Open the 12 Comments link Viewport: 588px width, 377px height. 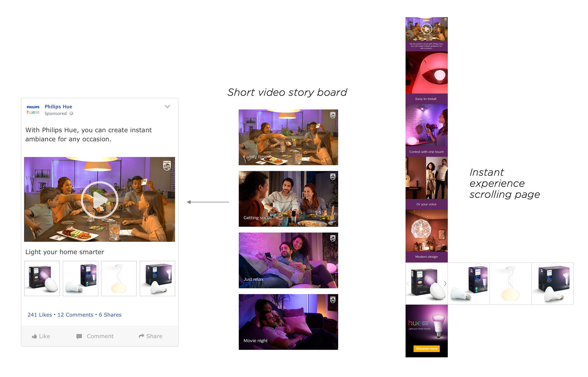75,315
